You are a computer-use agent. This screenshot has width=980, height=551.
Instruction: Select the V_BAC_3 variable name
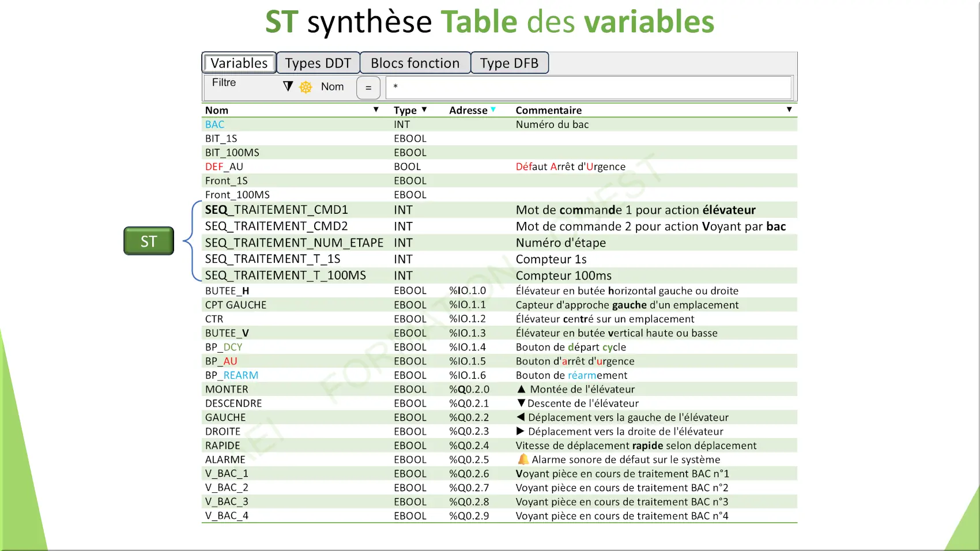coord(227,502)
